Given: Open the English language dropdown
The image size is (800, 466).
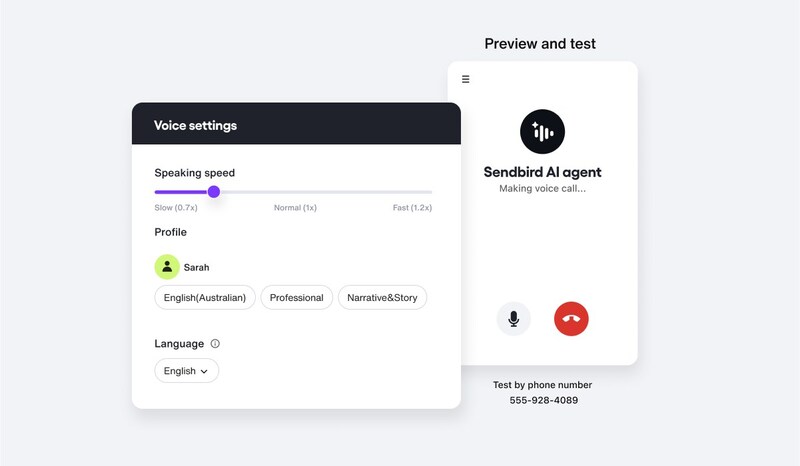Looking at the screenshot, I should click(x=186, y=371).
